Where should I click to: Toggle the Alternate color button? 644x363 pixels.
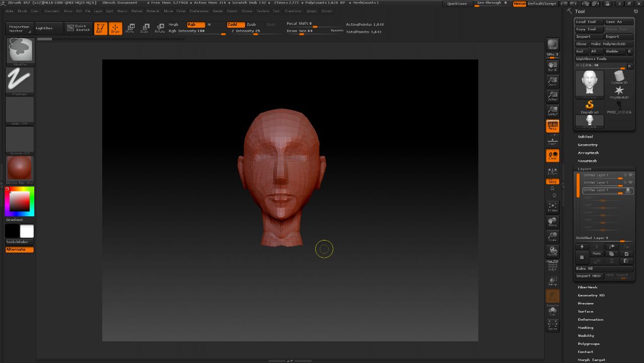click(20, 250)
